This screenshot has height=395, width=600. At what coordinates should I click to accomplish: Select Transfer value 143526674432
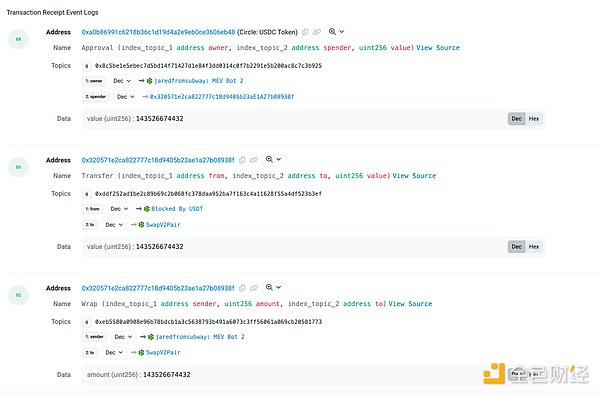point(160,246)
